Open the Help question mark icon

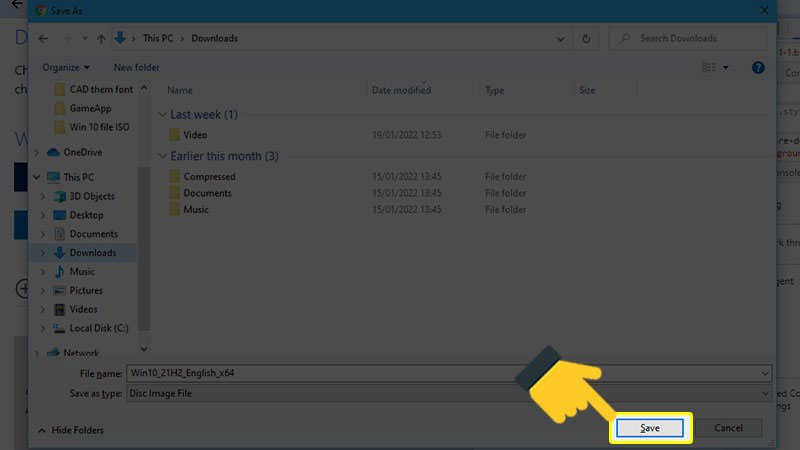click(x=758, y=67)
